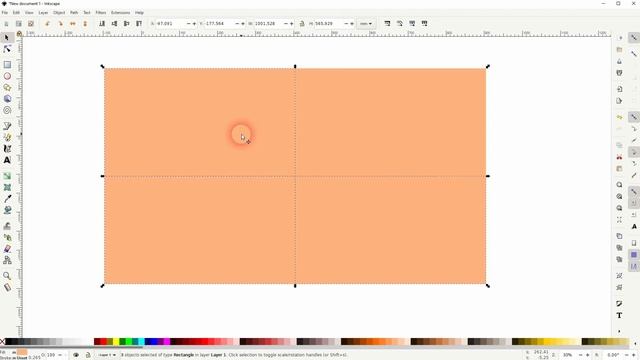Click the zoom 30% field

point(569,355)
